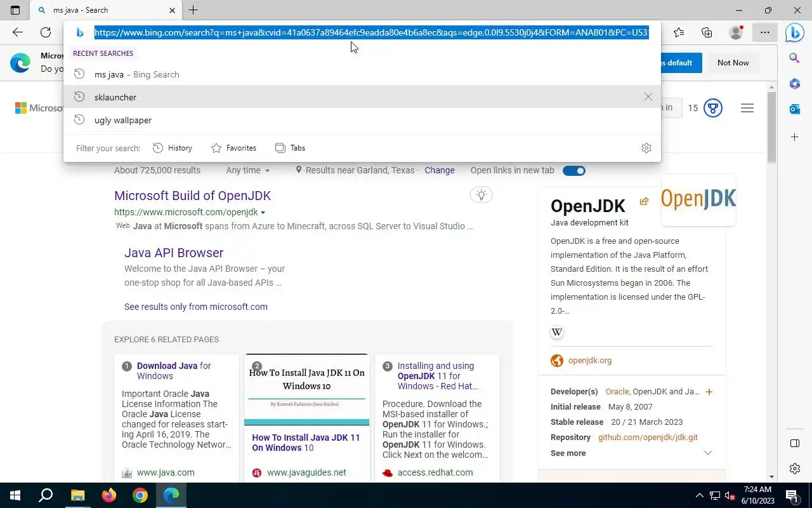812x508 pixels.
Task: Click the sidebar Search magnifier icon
Action: 794,58
